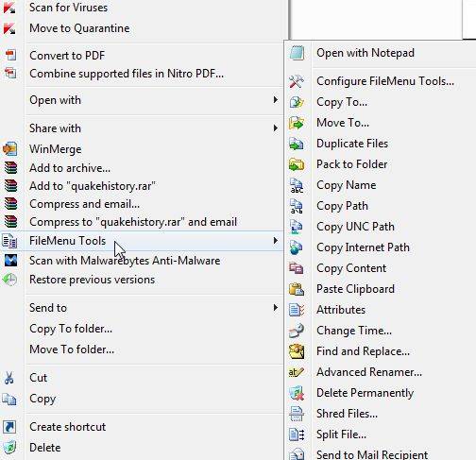Click the Split File icon
Screen dimensions: 476x460
click(297, 434)
